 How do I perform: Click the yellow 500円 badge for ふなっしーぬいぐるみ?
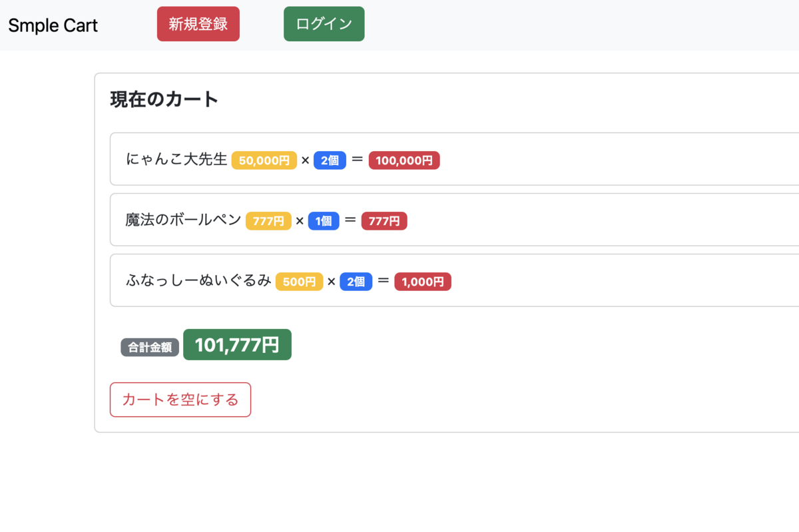click(x=299, y=281)
